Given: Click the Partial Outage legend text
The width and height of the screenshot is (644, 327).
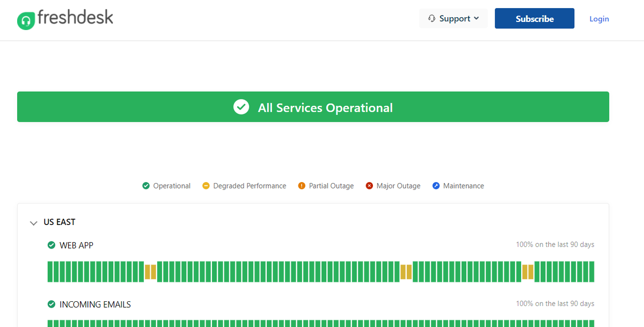Looking at the screenshot, I should click(331, 186).
